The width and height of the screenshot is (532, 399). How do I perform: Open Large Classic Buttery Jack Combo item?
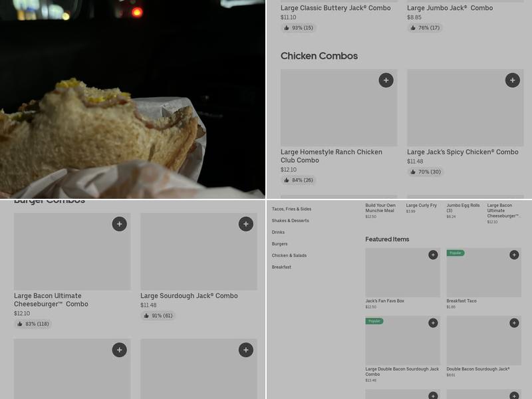(x=335, y=8)
